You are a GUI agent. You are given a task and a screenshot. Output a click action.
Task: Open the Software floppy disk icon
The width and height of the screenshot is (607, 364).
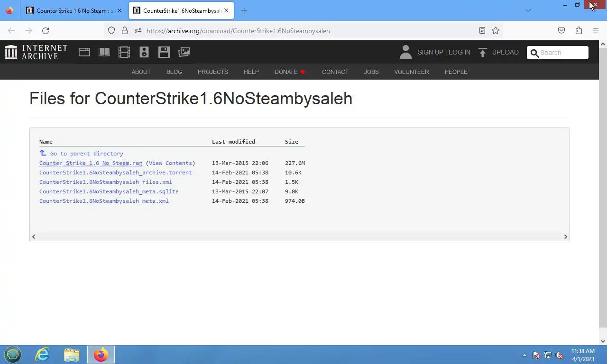[164, 52]
